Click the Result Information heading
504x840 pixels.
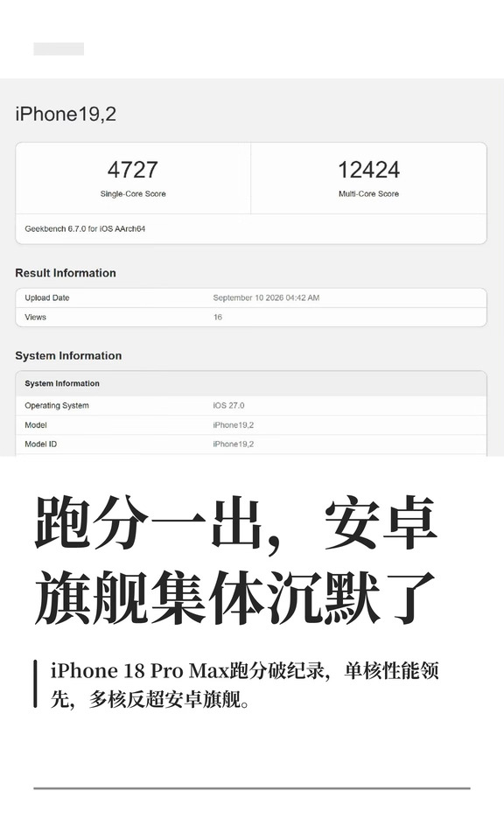pyautogui.click(x=66, y=273)
